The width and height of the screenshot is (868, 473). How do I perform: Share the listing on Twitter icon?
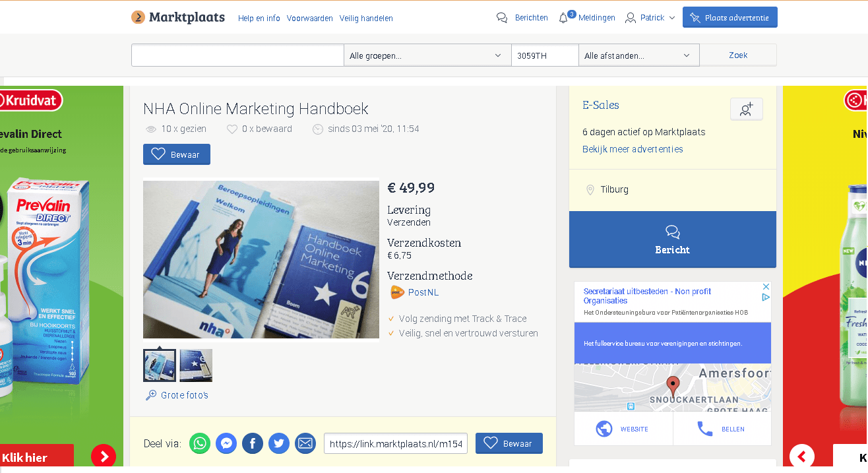click(x=279, y=443)
